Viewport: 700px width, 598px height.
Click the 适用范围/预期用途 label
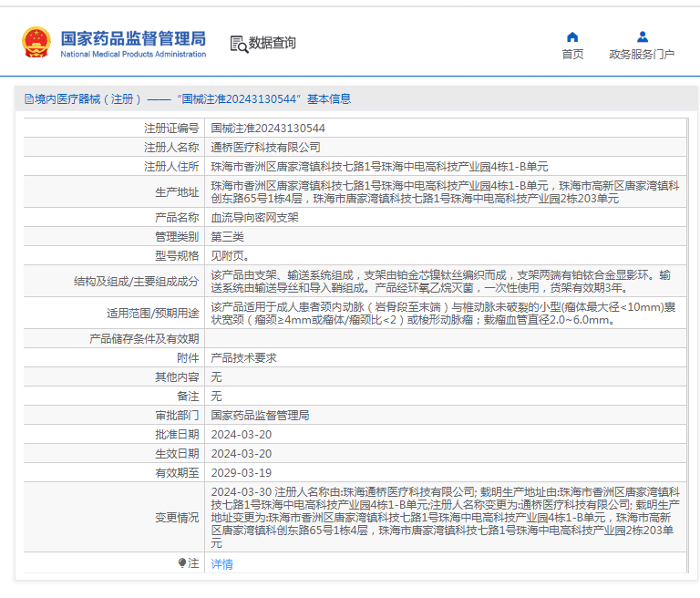point(153,314)
